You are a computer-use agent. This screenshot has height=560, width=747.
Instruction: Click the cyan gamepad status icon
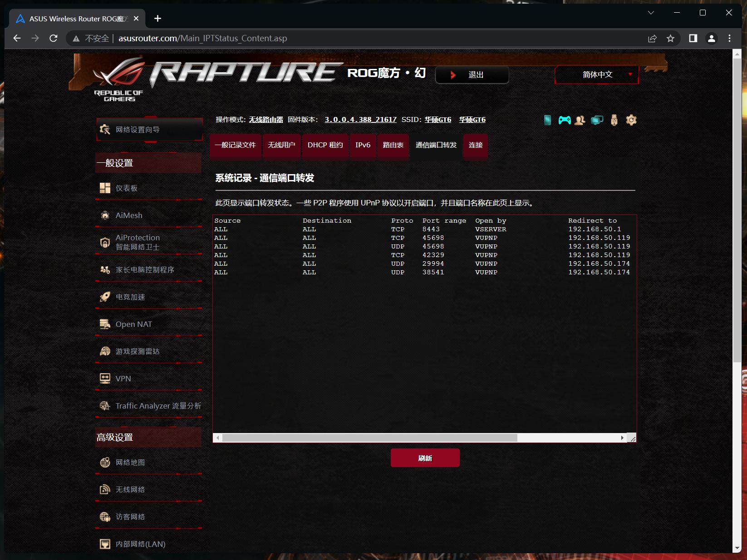point(565,120)
